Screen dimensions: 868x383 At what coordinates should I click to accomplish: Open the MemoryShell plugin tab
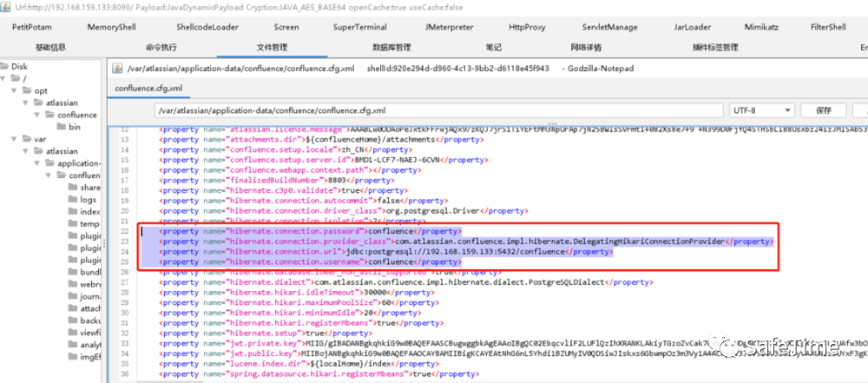111,27
